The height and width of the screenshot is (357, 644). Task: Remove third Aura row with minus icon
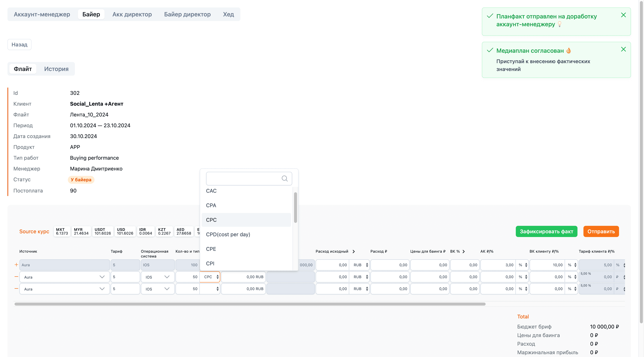pyautogui.click(x=16, y=288)
